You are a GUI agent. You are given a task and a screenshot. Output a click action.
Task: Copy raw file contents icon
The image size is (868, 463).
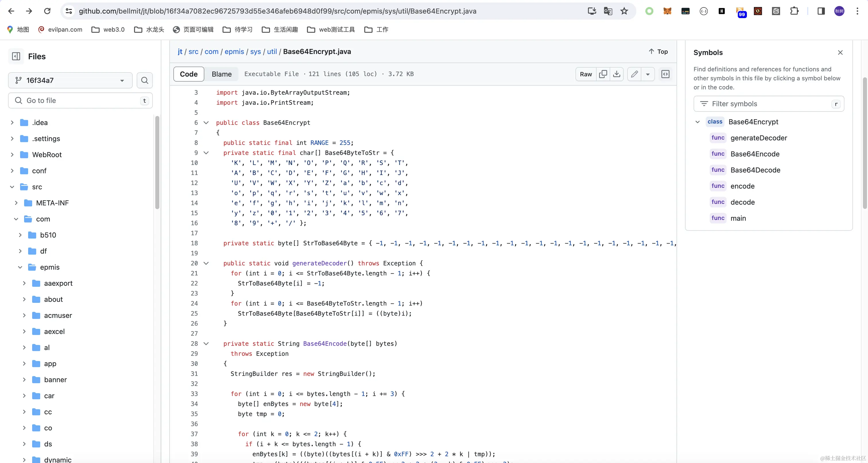pyautogui.click(x=603, y=74)
